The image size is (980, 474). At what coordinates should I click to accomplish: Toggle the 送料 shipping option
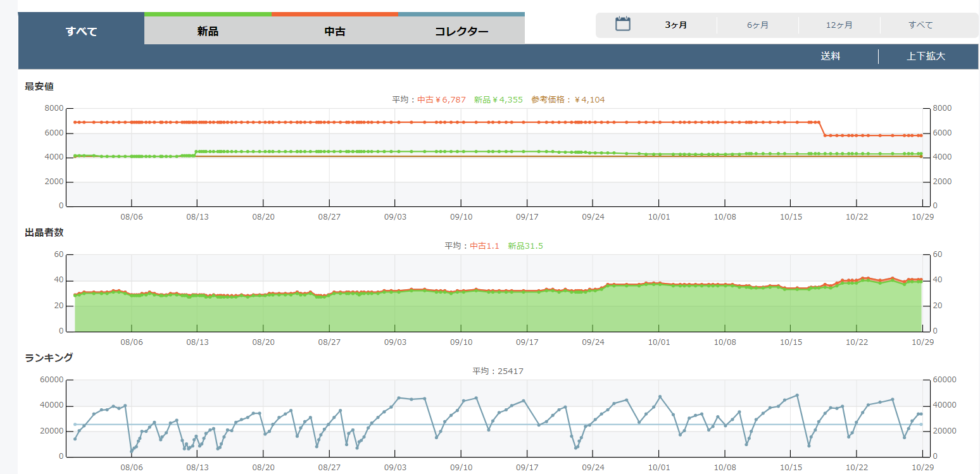831,56
